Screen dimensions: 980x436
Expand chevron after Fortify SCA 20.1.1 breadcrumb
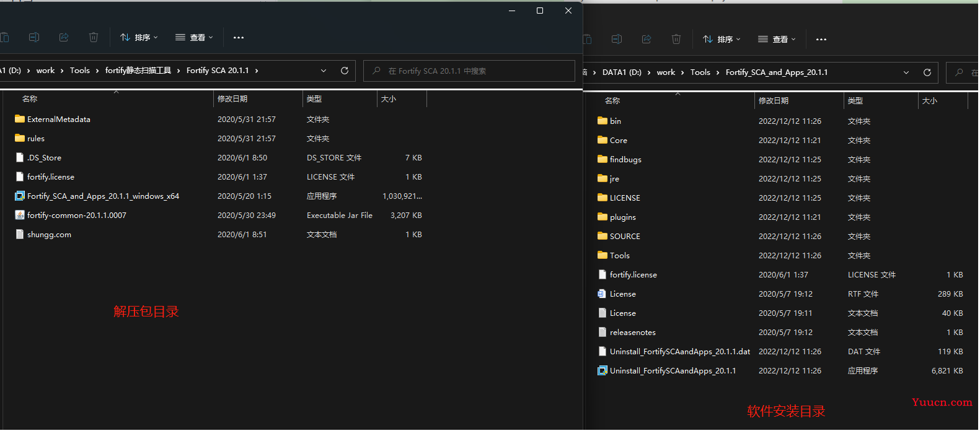coord(257,71)
